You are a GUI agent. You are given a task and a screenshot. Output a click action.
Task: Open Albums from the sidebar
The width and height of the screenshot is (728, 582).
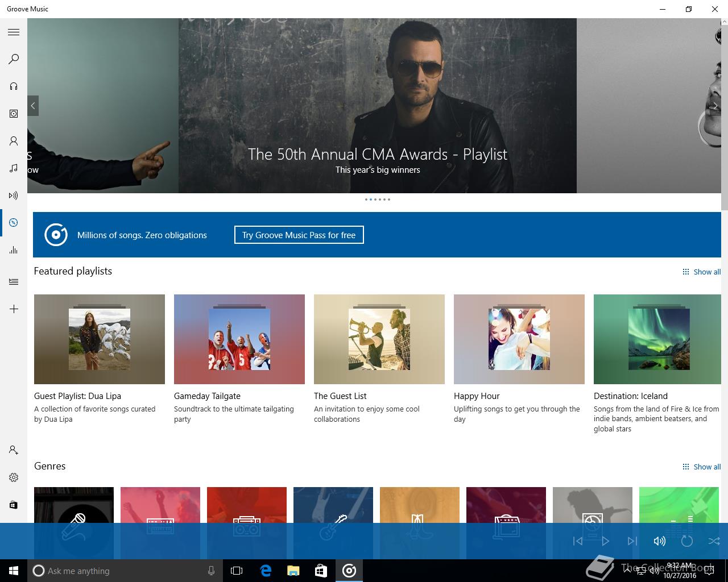[14, 114]
